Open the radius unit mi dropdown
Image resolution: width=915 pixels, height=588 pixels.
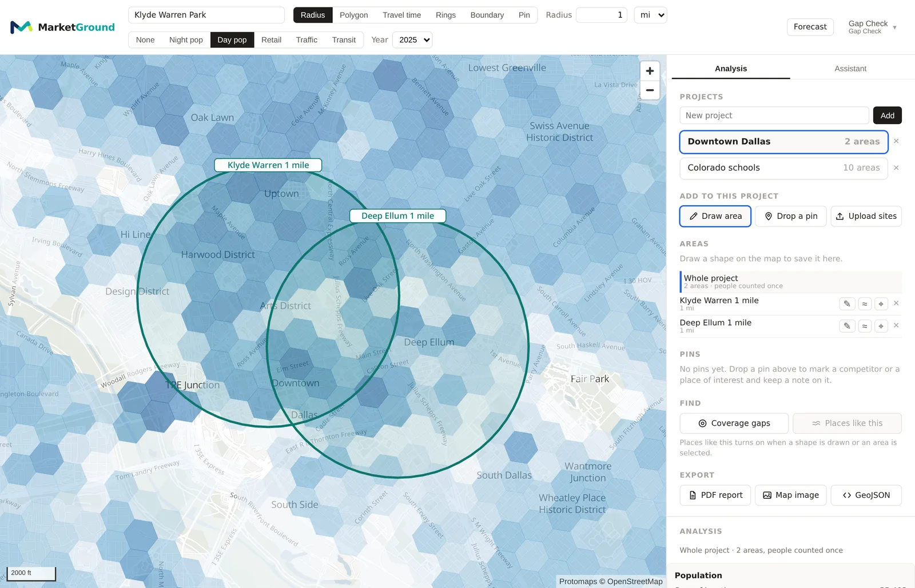pos(650,15)
